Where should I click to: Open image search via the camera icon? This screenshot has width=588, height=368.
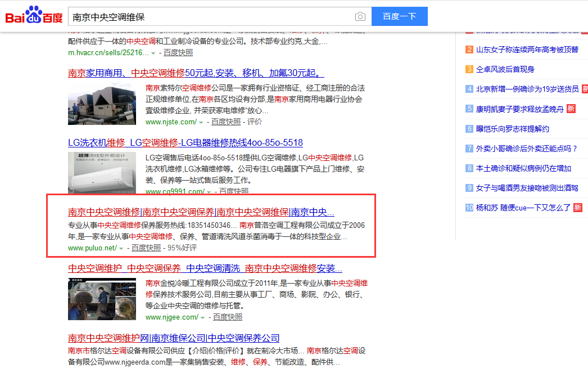point(360,16)
